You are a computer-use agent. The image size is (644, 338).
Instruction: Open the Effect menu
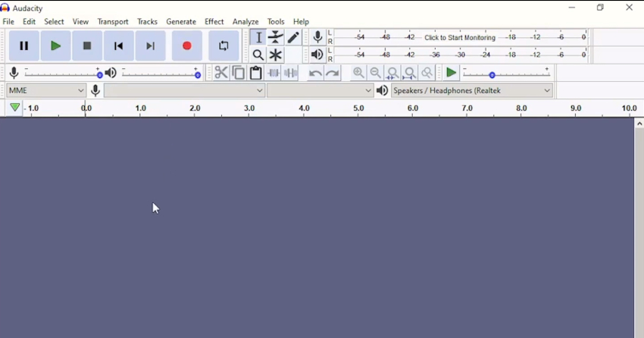[214, 22]
